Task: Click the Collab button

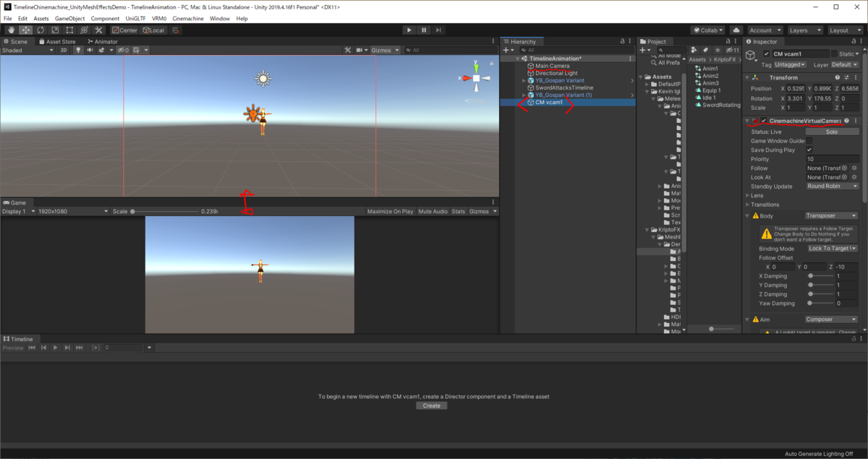Action: 707,30
